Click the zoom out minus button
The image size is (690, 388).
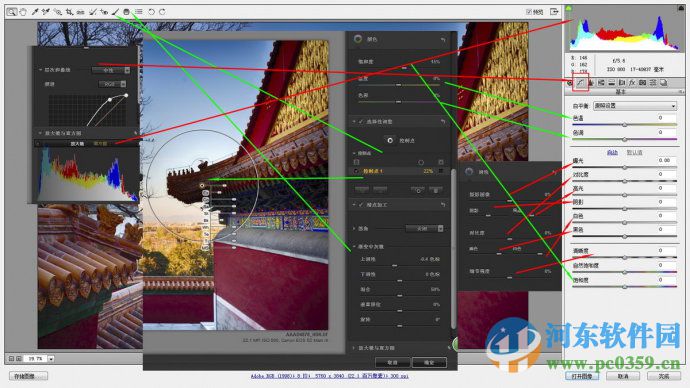(12, 359)
